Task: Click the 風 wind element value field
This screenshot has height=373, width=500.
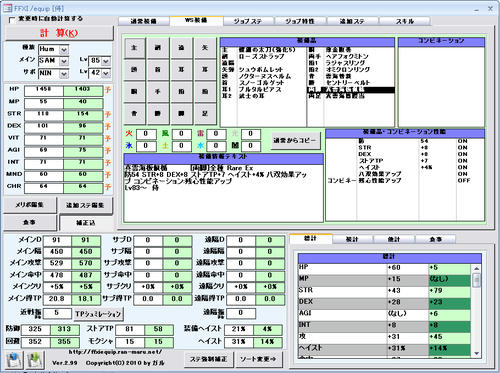Action: click(x=181, y=134)
